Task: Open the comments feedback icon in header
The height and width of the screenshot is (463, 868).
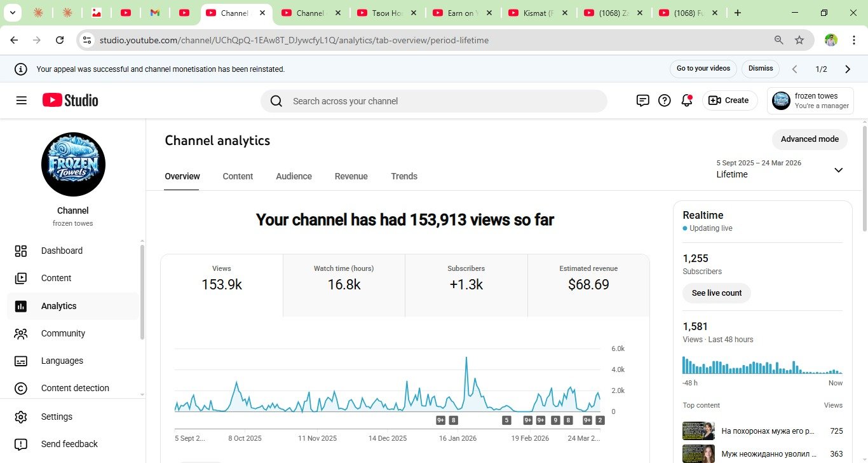Action: point(642,100)
